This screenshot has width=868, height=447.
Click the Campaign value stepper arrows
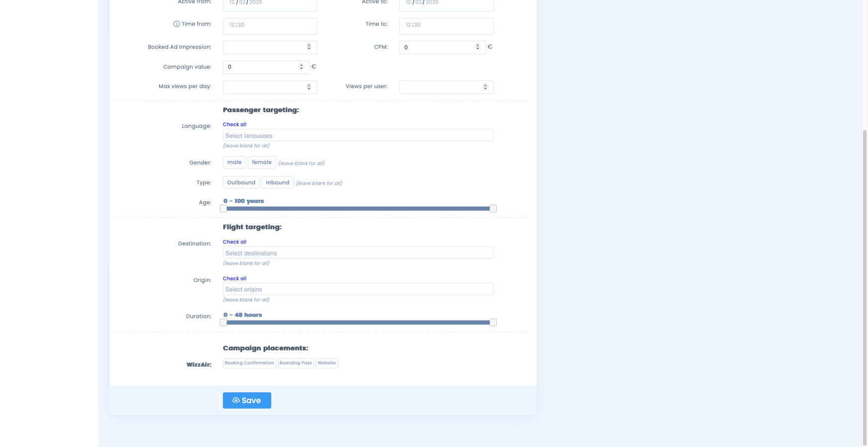click(301, 67)
